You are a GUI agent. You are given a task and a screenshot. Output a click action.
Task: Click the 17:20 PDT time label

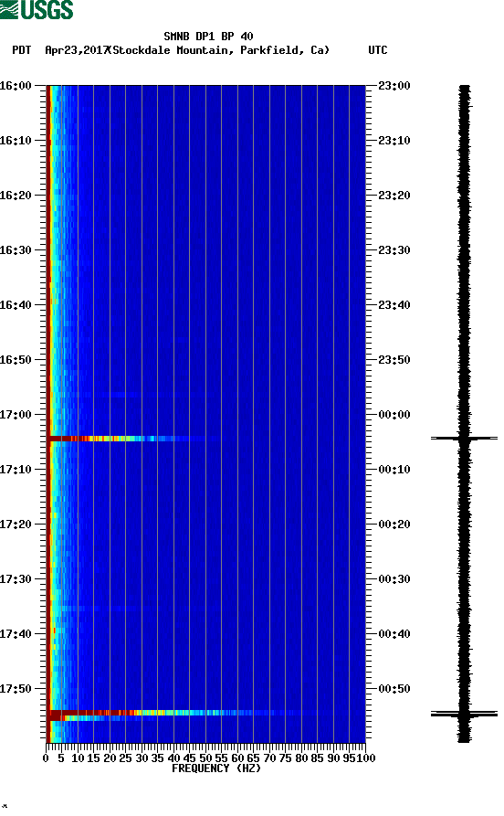(16, 525)
